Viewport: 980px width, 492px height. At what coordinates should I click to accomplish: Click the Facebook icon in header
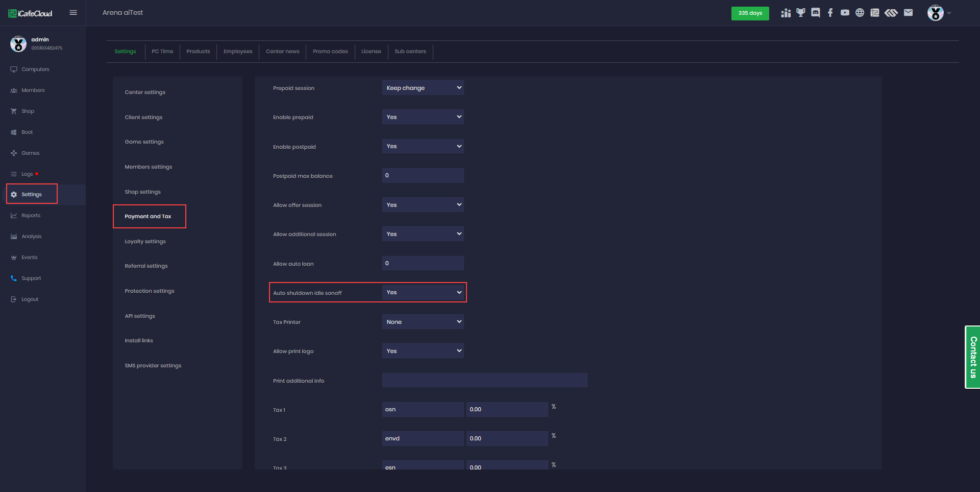tap(830, 13)
